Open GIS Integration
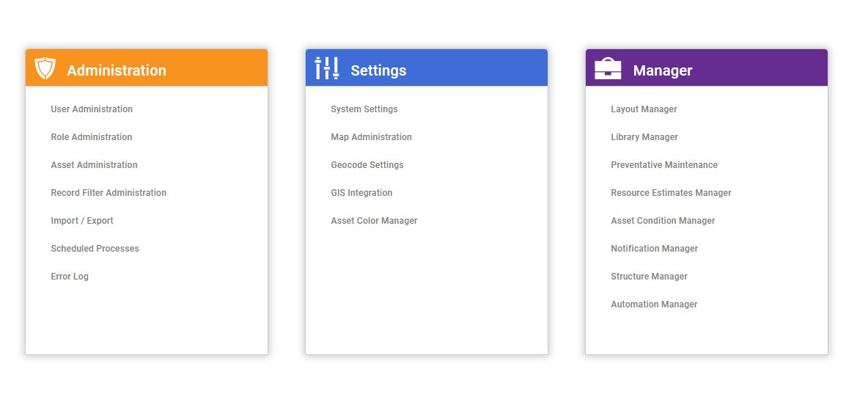Image resolution: width=868 pixels, height=402 pixels. [361, 193]
